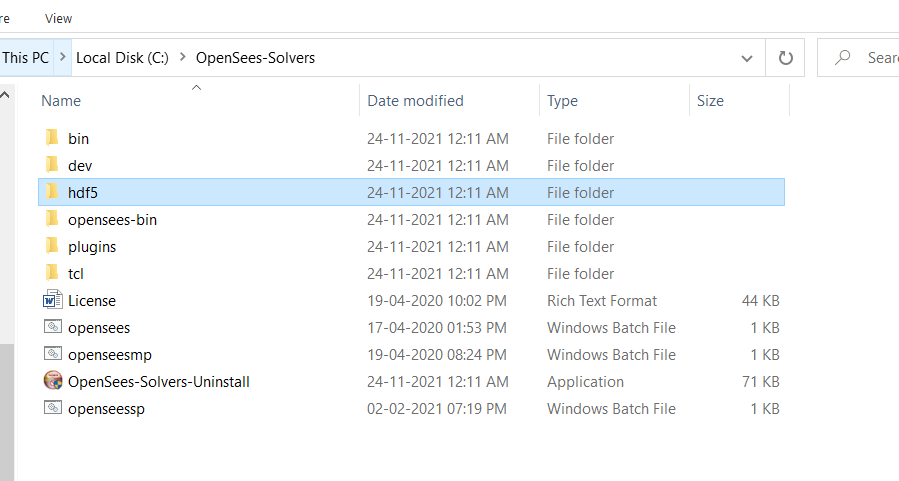Select the OpenSees-Solvers-Uninstall file name
899x481 pixels.
pyautogui.click(x=159, y=381)
